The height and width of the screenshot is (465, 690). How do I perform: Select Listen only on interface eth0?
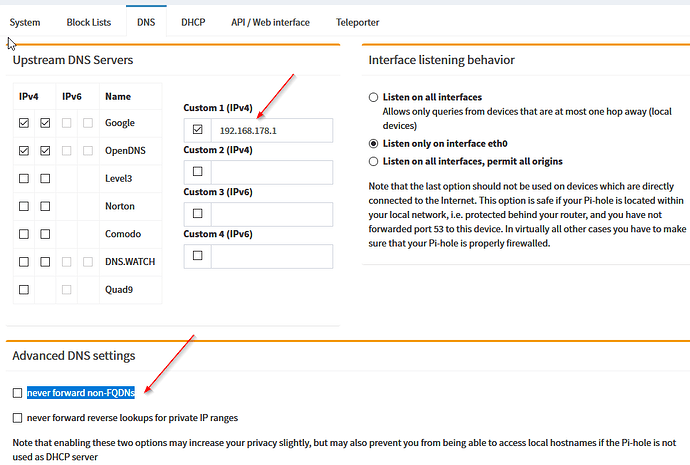(374, 144)
